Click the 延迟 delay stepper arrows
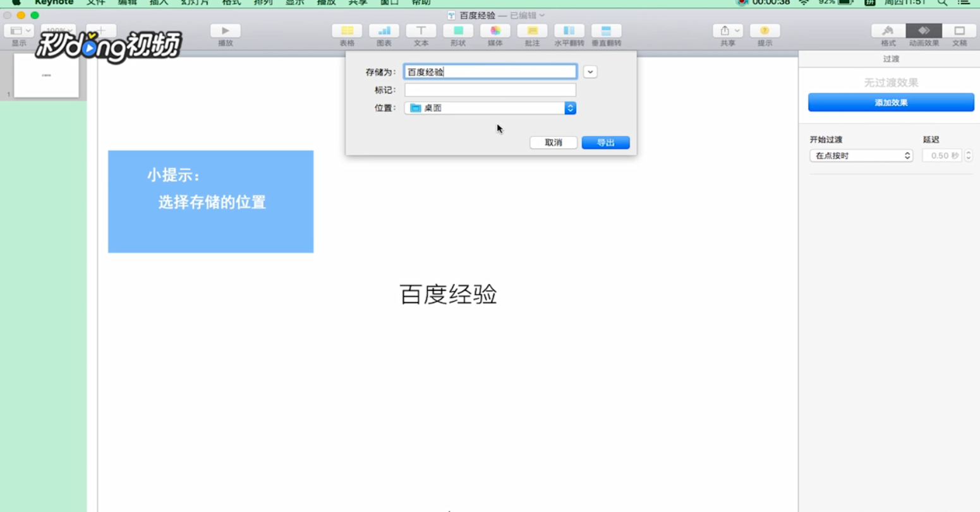The image size is (980, 512). [x=968, y=155]
